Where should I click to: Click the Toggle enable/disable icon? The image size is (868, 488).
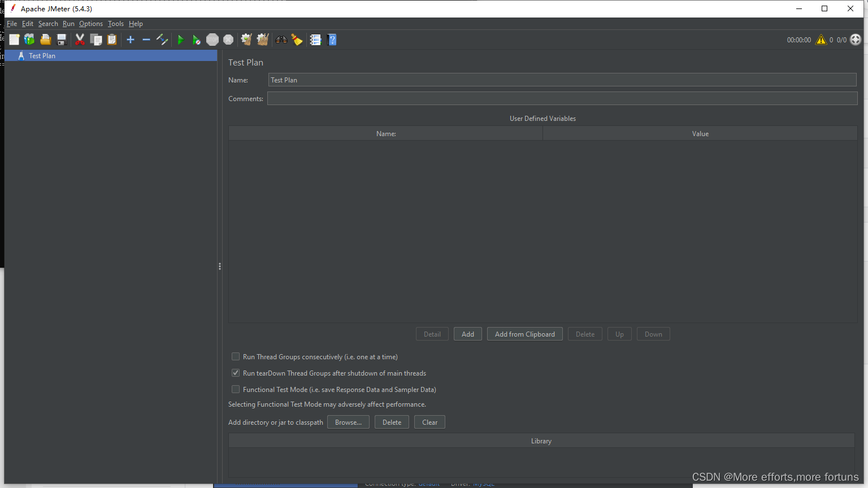[x=162, y=40]
